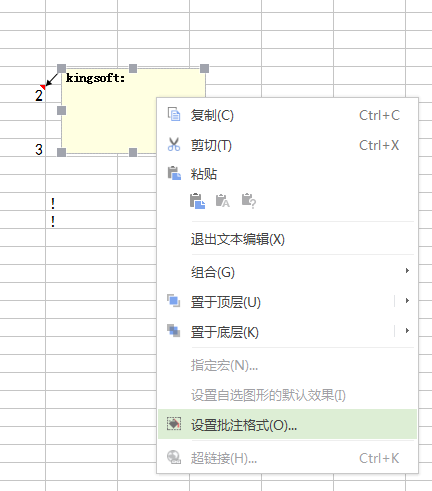Choose the first paste option icon
Screen dimensions: 432x491
click(197, 201)
